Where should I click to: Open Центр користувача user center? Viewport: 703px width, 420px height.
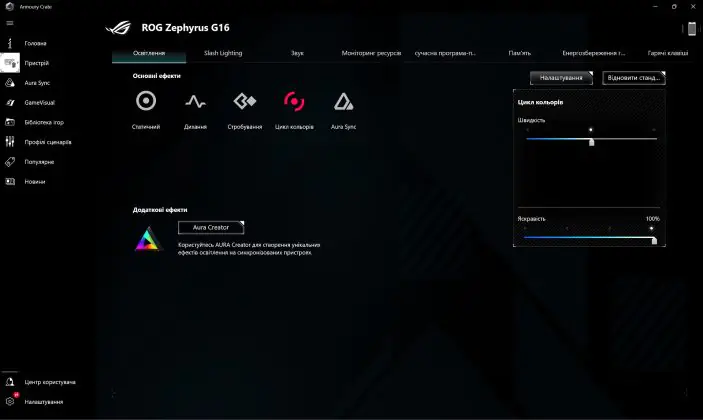49,382
